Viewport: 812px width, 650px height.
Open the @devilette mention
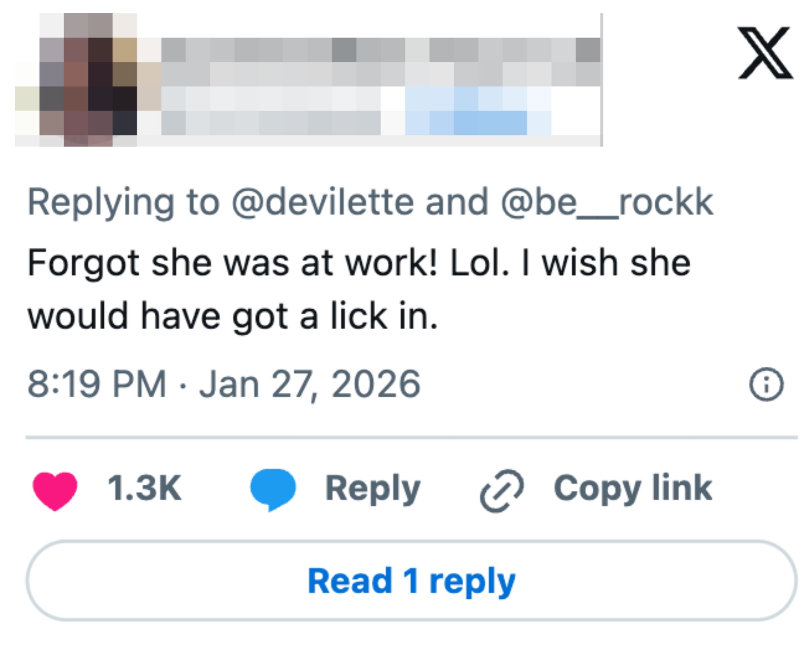[323, 202]
